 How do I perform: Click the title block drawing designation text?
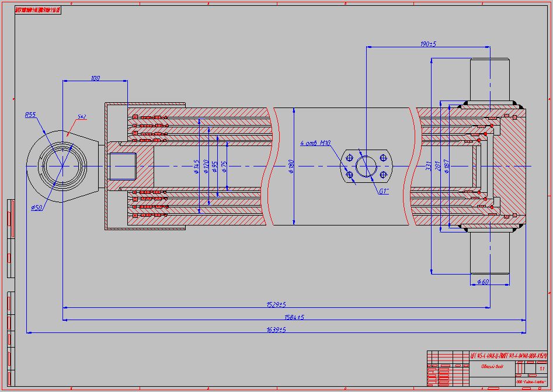[508, 355]
